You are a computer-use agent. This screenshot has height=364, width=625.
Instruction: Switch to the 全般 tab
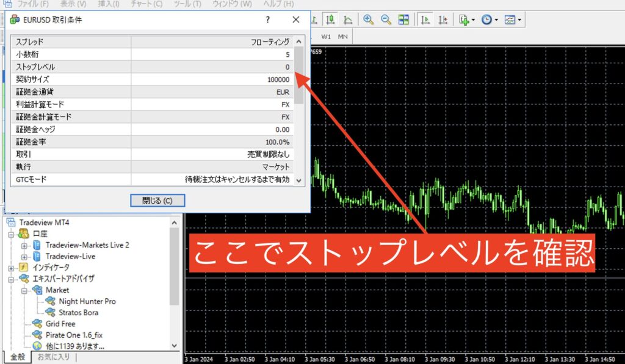click(18, 357)
